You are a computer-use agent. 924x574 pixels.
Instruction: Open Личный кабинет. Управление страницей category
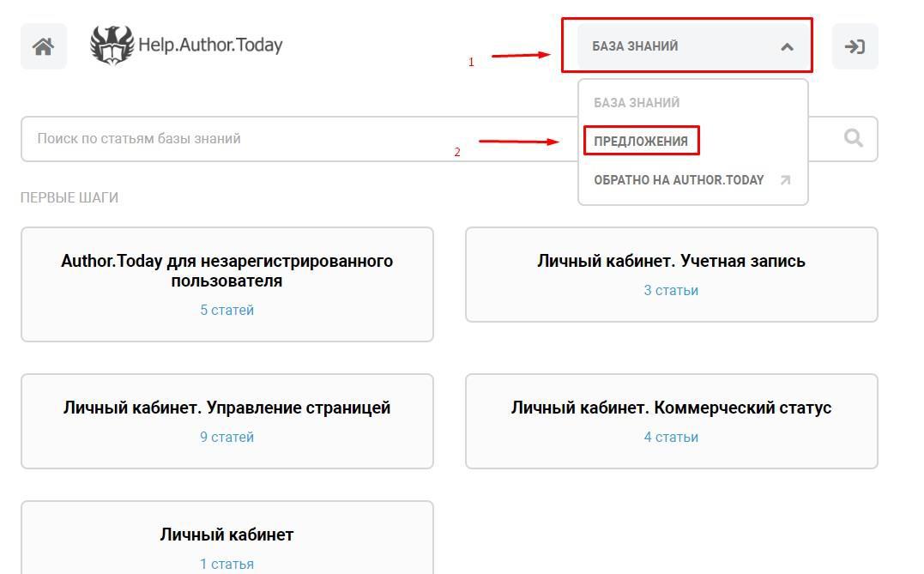[x=226, y=408]
